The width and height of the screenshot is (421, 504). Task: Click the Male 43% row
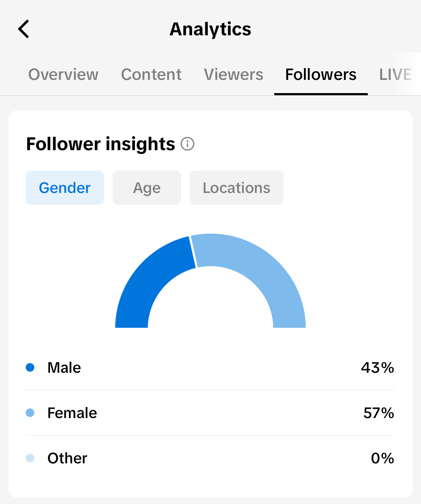click(x=210, y=367)
